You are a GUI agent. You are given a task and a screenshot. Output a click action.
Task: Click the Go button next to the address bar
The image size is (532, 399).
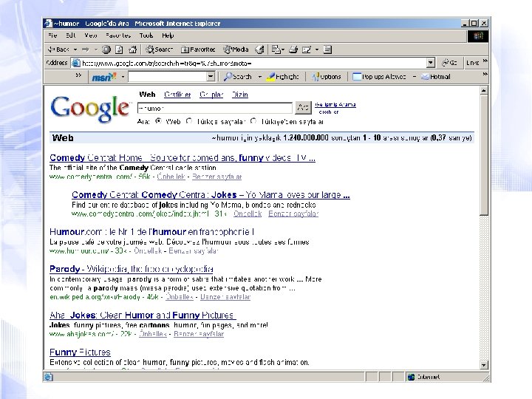449,63
